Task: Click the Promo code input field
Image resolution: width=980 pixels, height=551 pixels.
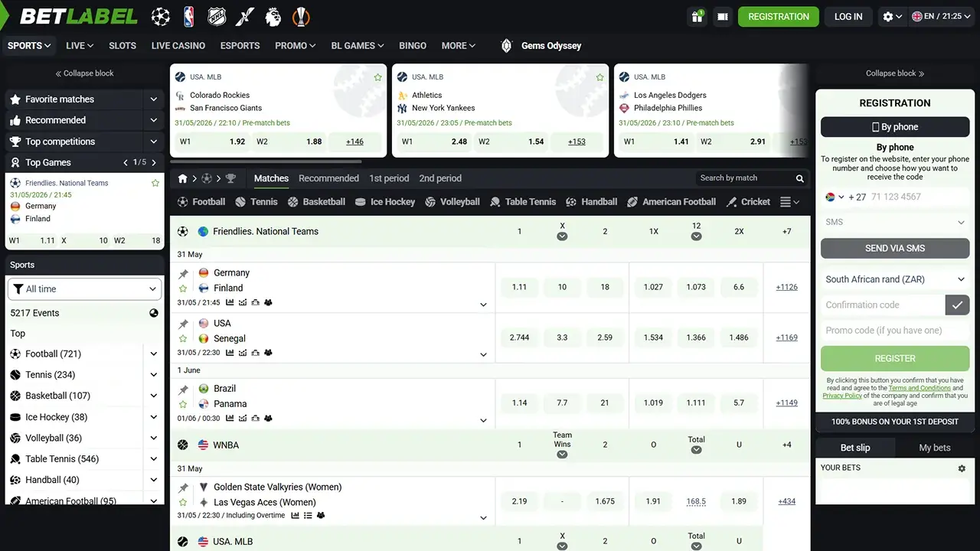Action: [895, 331]
